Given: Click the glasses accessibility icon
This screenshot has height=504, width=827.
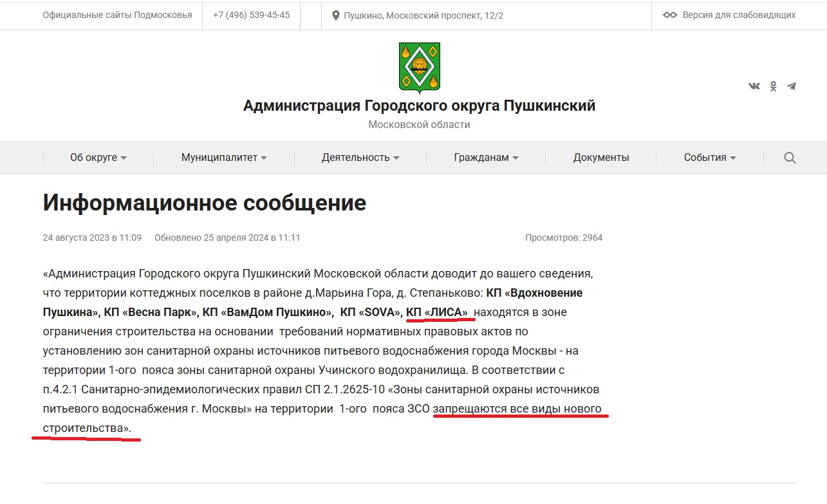Looking at the screenshot, I should pos(670,15).
